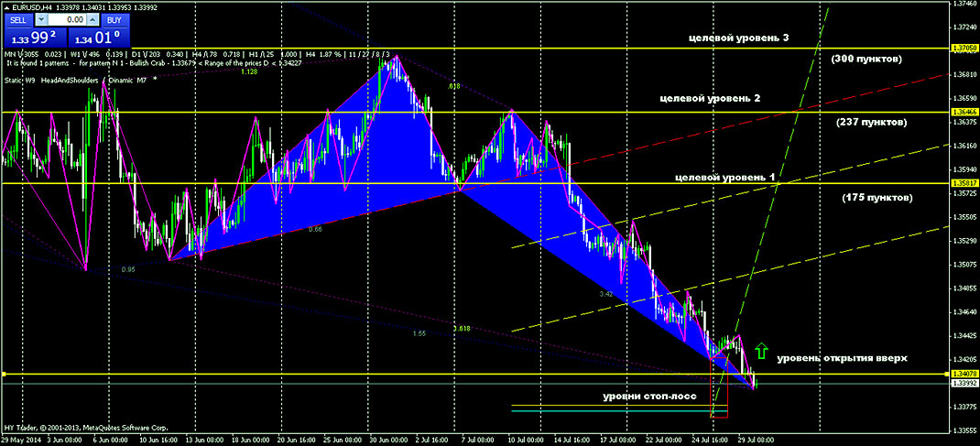Select 'уровень открытия вверх' chart label

click(x=842, y=358)
